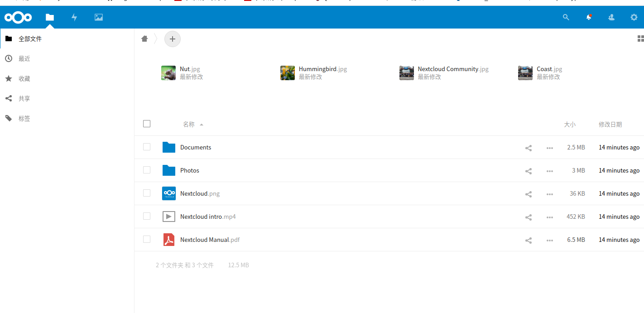Open the Activity app via lightning icon

(x=73, y=17)
